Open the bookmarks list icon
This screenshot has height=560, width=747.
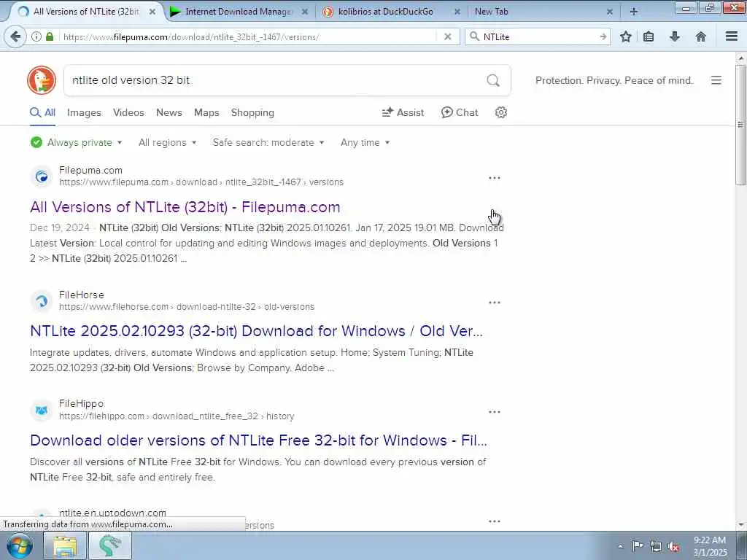pos(649,36)
